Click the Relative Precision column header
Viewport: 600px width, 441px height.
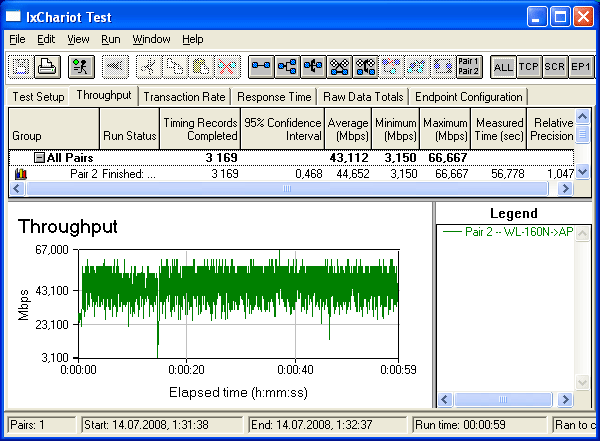pos(551,129)
